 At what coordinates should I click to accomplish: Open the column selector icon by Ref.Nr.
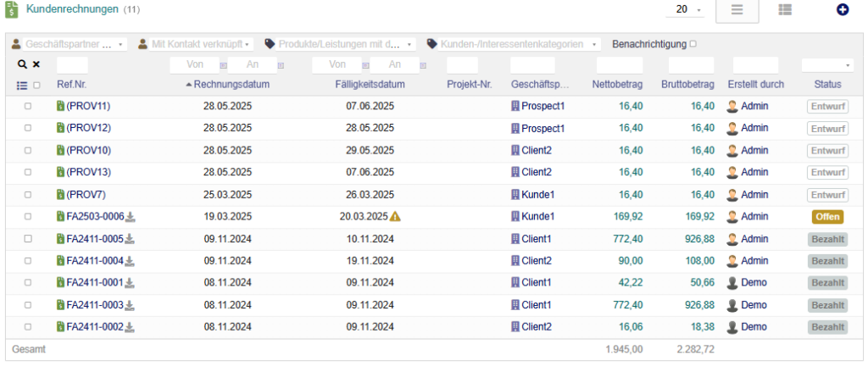coord(22,85)
